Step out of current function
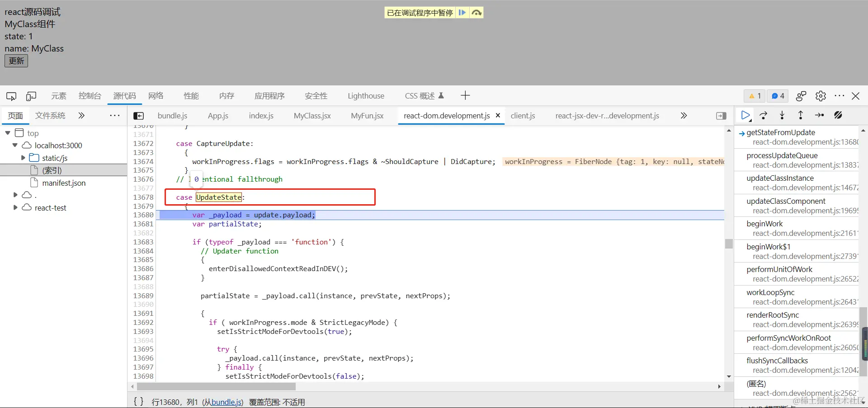This screenshot has width=868, height=408. pyautogui.click(x=801, y=115)
